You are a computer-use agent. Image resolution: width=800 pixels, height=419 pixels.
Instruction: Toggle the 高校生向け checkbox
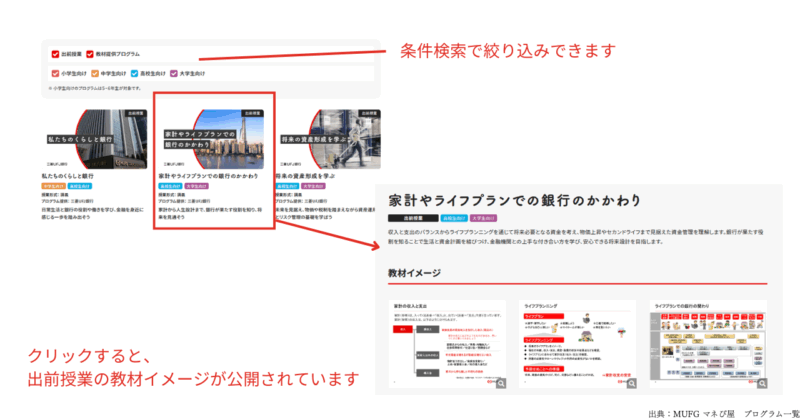(134, 73)
